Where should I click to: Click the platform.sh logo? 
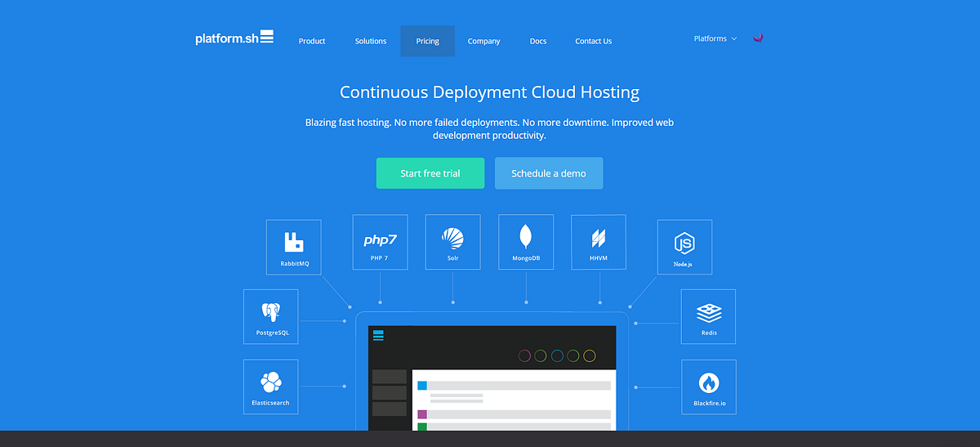(234, 38)
